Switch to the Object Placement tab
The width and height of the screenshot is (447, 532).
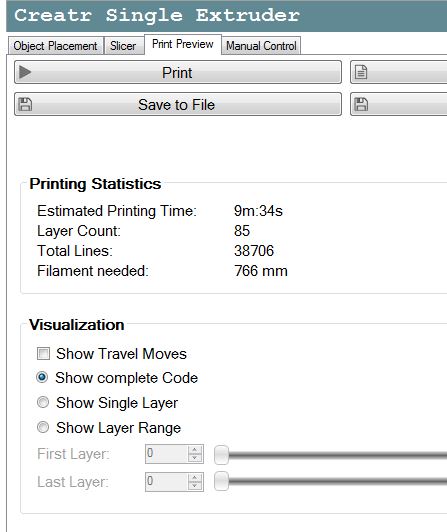pyautogui.click(x=55, y=46)
